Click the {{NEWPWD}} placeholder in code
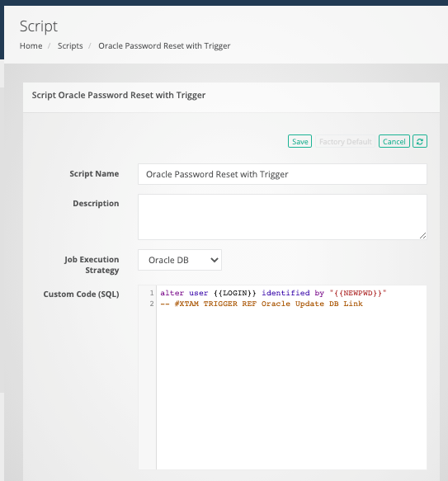 (x=358, y=293)
